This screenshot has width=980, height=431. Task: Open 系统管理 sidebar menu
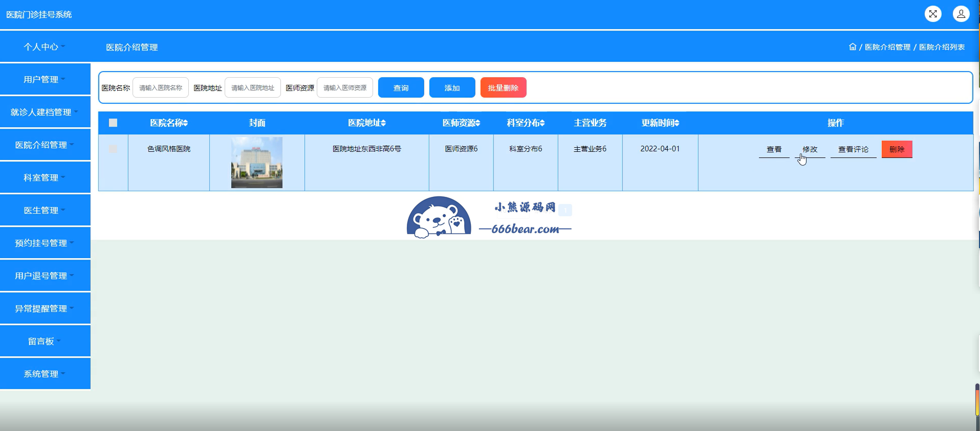45,374
